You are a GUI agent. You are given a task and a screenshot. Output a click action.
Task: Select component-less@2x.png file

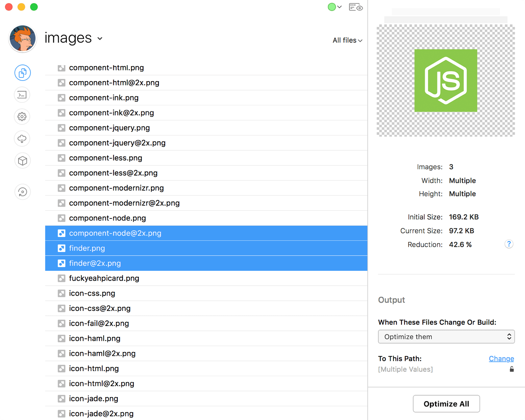coord(206,173)
